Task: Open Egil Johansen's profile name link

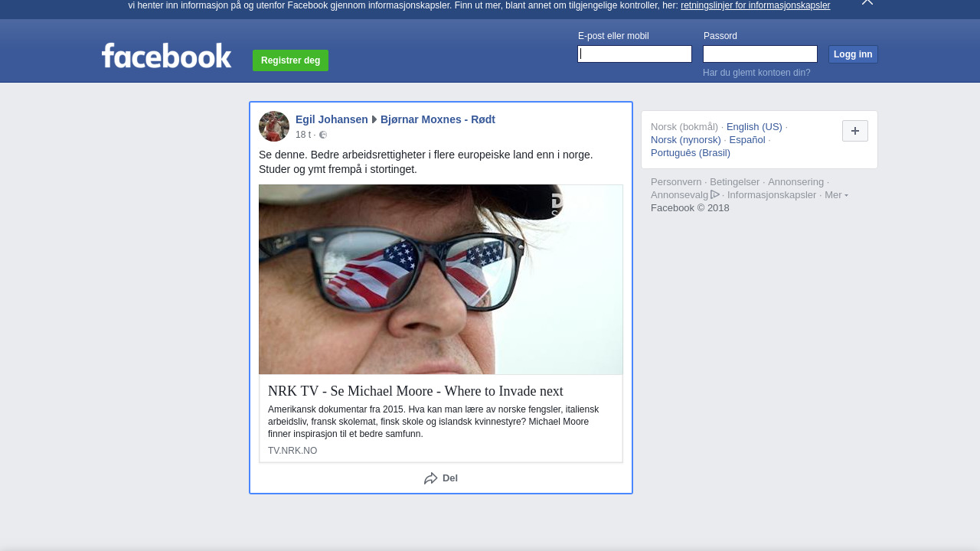Action: 332,119
